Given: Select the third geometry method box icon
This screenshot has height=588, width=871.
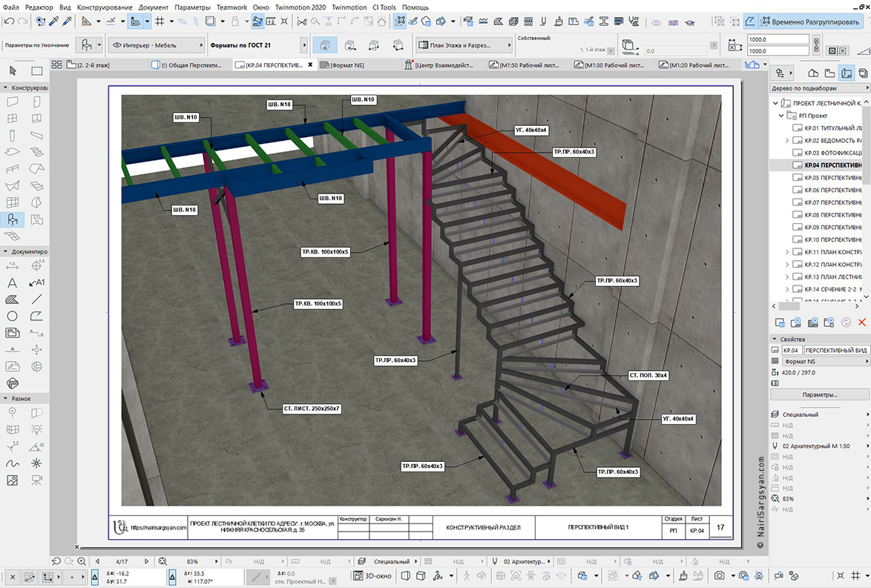Looking at the screenshot, I should [x=374, y=45].
